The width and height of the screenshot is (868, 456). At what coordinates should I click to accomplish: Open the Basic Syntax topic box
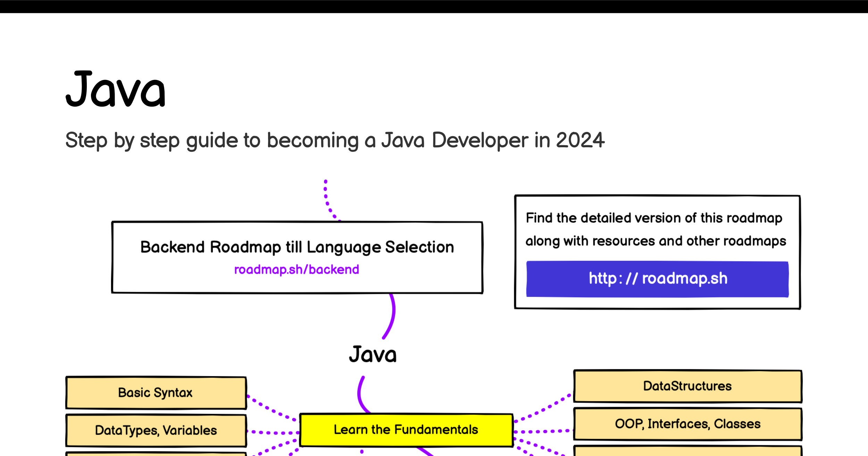(156, 392)
